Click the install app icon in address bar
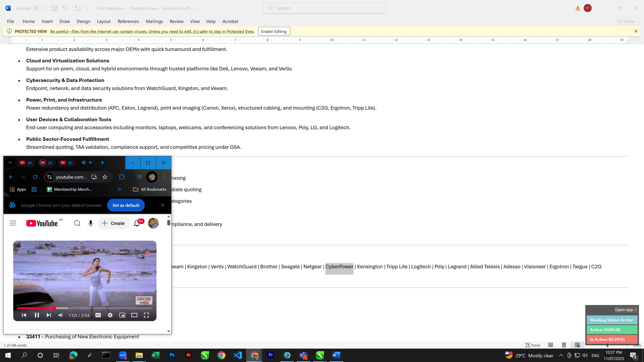 click(x=94, y=177)
